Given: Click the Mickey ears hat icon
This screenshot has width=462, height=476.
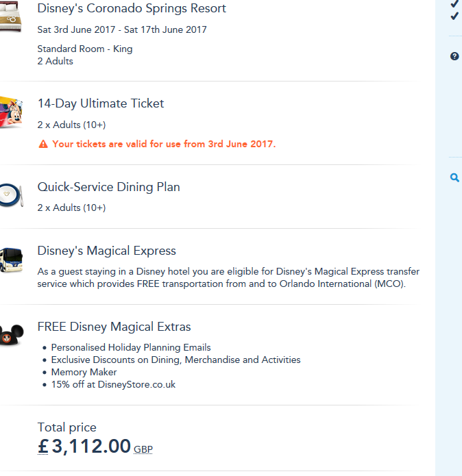Looking at the screenshot, I should point(11,335).
